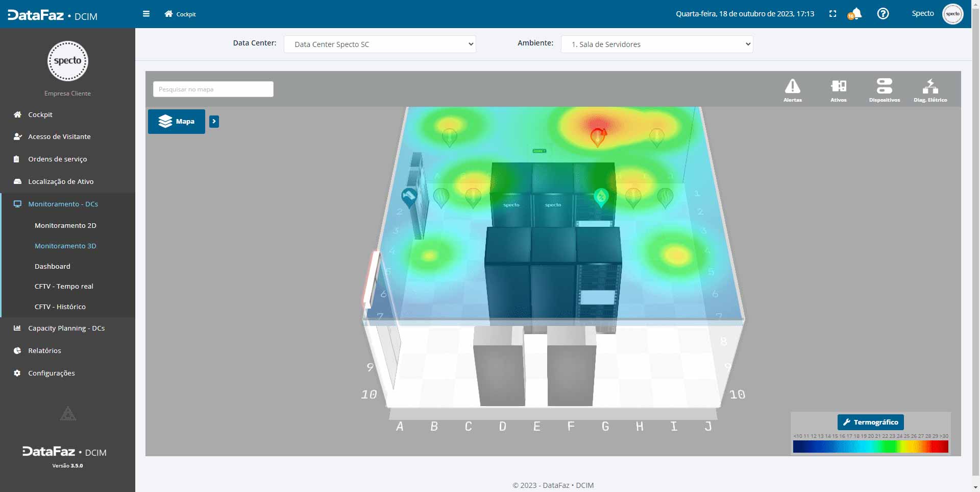Open the Dispositivos devices panel
The height and width of the screenshot is (492, 980).
pos(884,90)
